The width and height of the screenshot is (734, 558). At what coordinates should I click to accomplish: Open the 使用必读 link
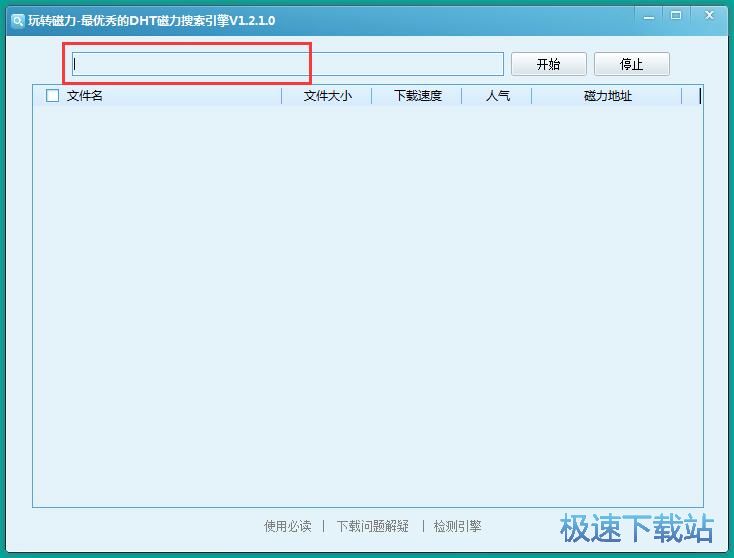pos(287,526)
